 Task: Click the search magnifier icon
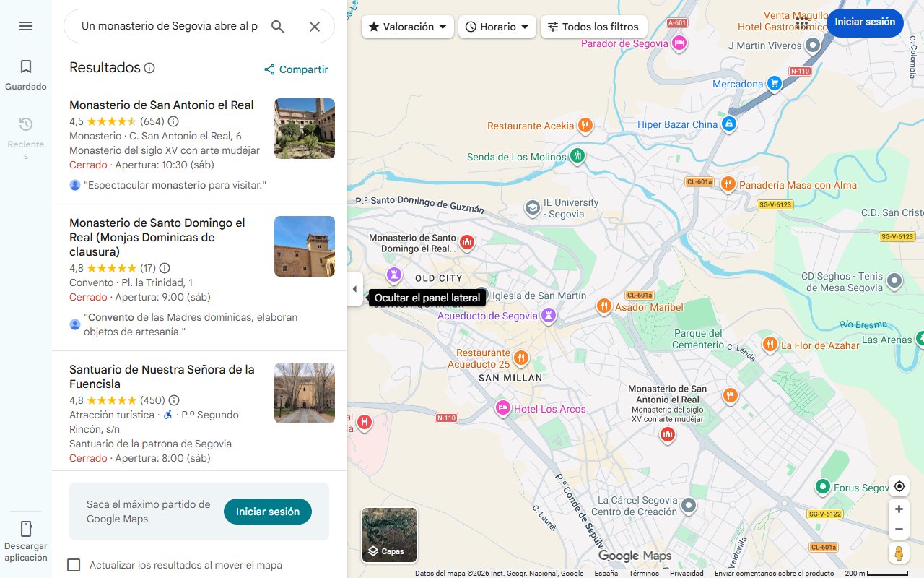(x=278, y=26)
